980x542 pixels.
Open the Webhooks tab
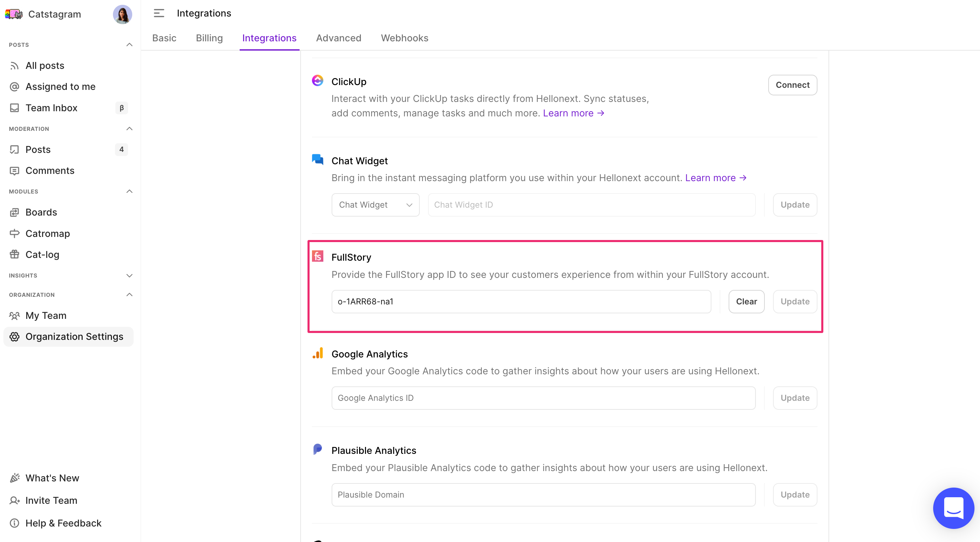tap(404, 38)
